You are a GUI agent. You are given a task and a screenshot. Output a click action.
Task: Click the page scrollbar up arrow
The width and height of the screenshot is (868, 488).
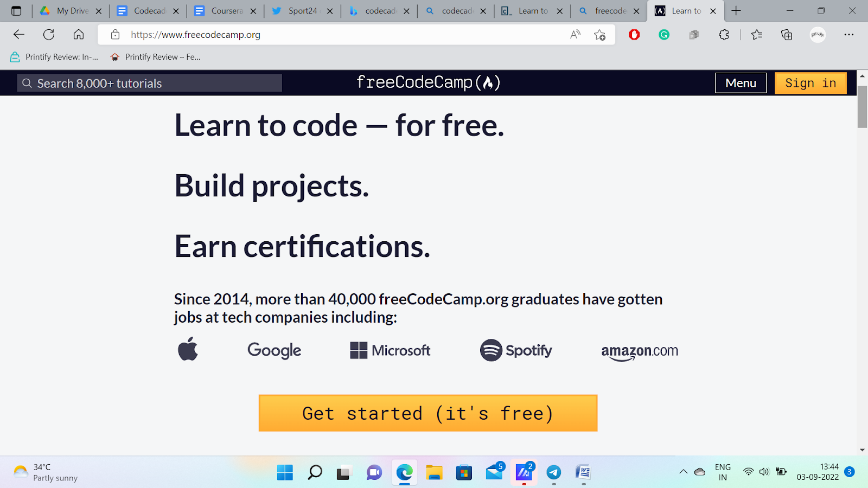tap(862, 76)
